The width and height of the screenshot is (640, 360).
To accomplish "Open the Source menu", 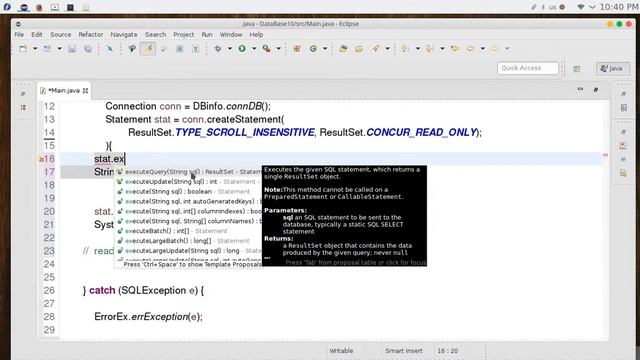I will click(60, 35).
